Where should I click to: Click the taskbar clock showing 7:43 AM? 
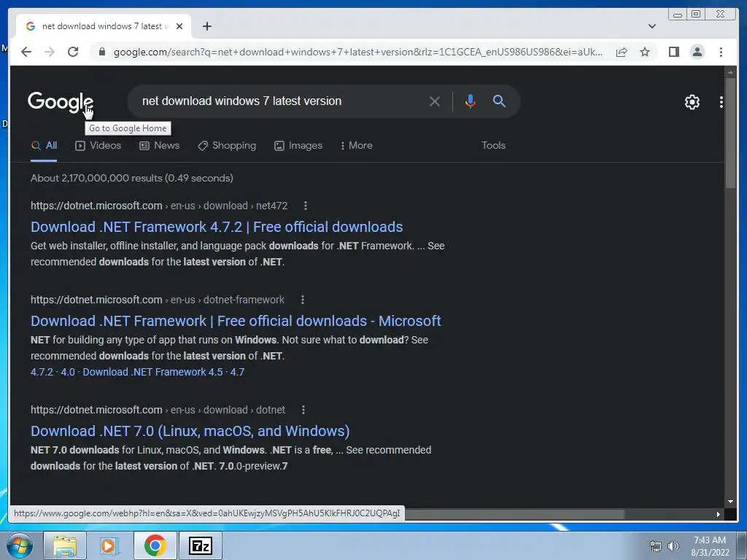click(710, 546)
